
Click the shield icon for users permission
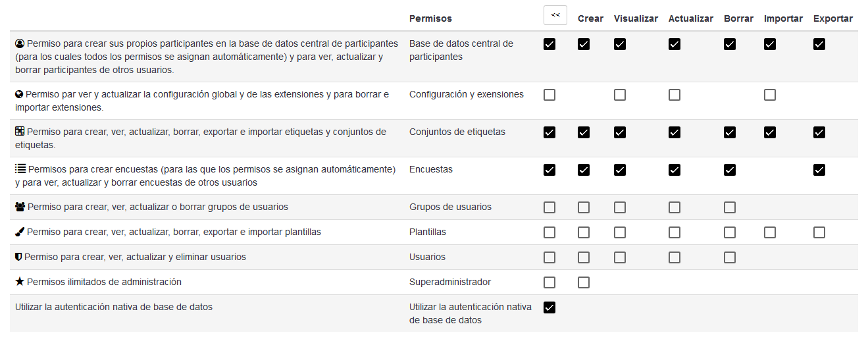(x=18, y=257)
